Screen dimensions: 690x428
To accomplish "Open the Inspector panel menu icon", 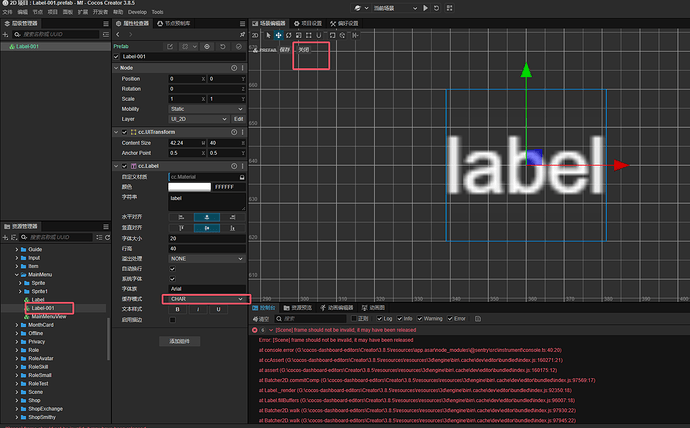I will pyautogui.click(x=242, y=23).
